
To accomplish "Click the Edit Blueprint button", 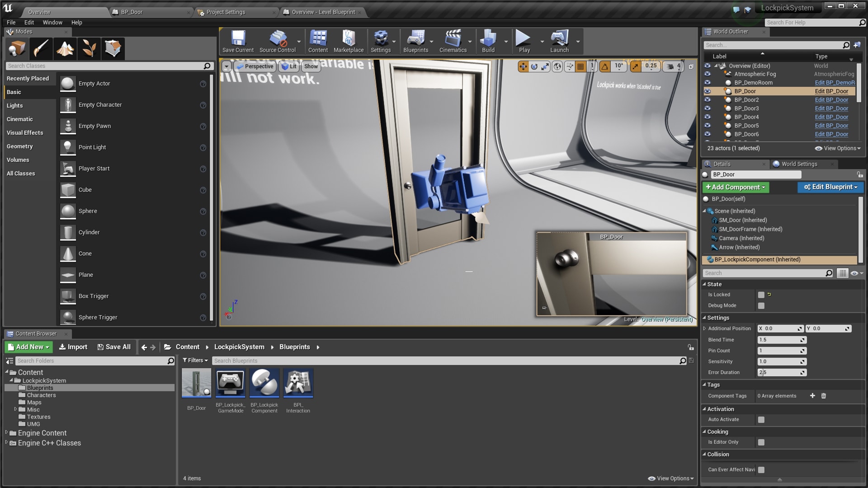I will (x=830, y=187).
